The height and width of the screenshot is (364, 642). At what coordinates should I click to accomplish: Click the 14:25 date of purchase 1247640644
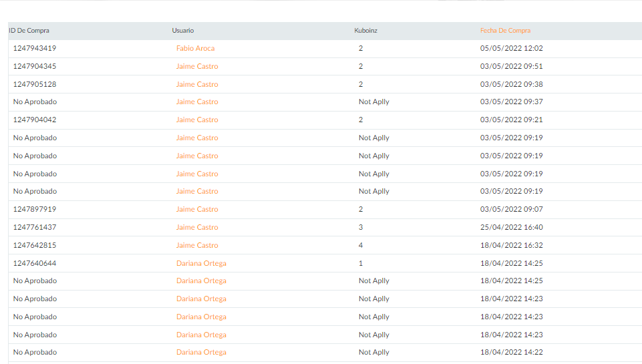(511, 263)
